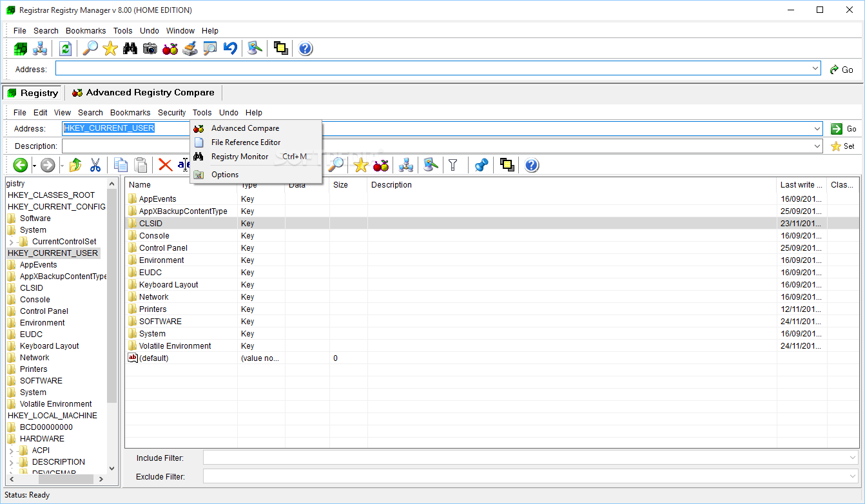Image resolution: width=865 pixels, height=504 pixels.
Task: Expand the ACPI tree node
Action: tap(11, 451)
